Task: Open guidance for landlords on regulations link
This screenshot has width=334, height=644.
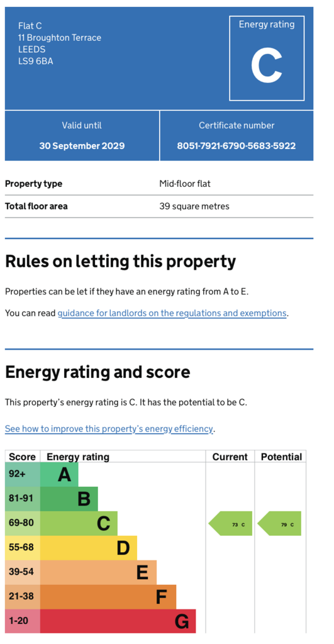Action: point(172,313)
